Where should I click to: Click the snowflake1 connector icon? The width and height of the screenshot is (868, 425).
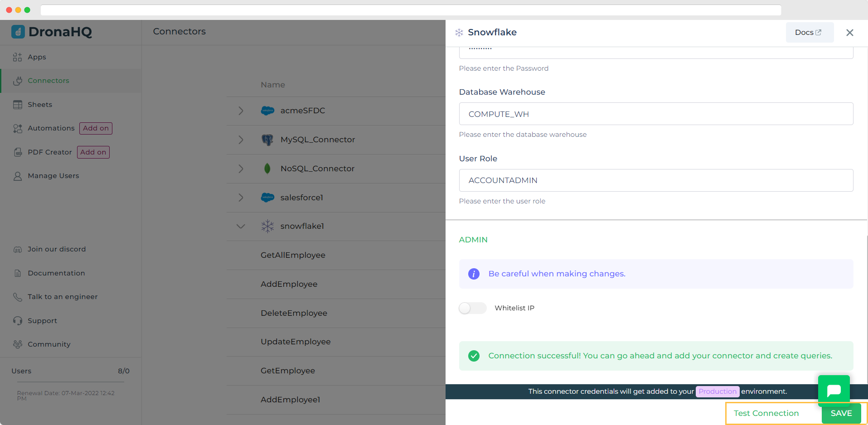pos(267,226)
